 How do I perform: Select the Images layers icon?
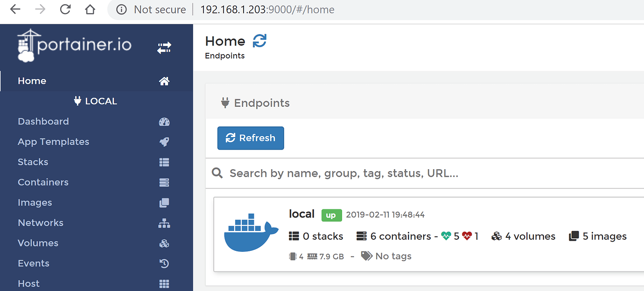pyautogui.click(x=164, y=202)
